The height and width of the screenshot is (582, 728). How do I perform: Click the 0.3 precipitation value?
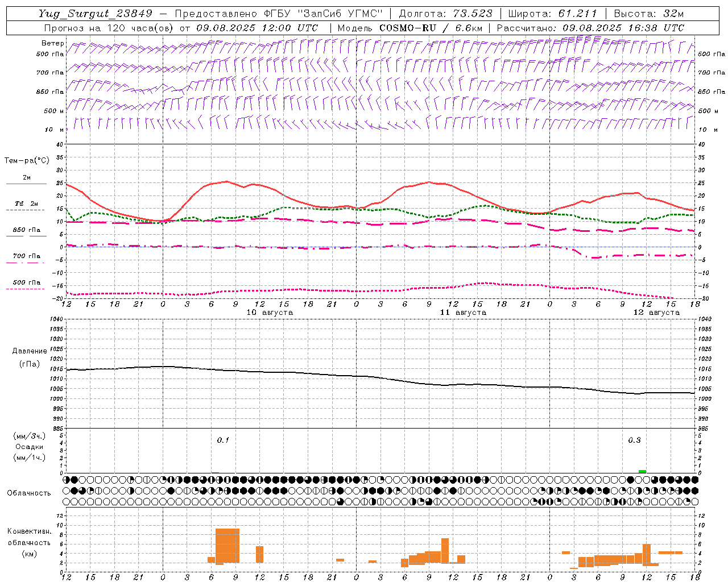pyautogui.click(x=634, y=440)
